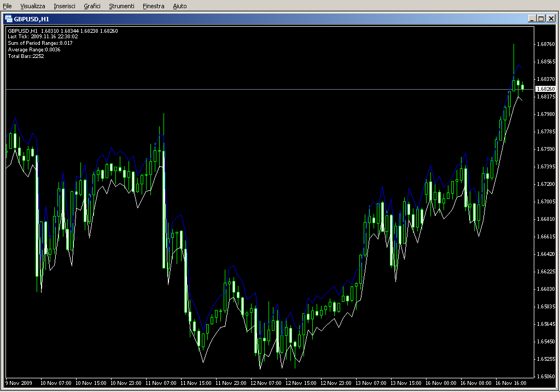The image size is (560, 392).
Task: Click the 'Total Bars:2252' label
Action: tap(26, 56)
